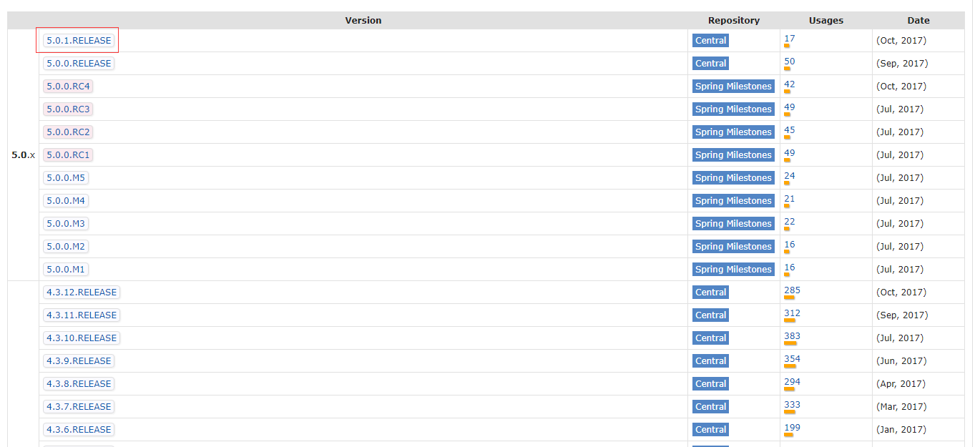Click Central badge in 4.3.10.RELEASE row
Image resolution: width=980 pixels, height=447 pixels.
710,338
